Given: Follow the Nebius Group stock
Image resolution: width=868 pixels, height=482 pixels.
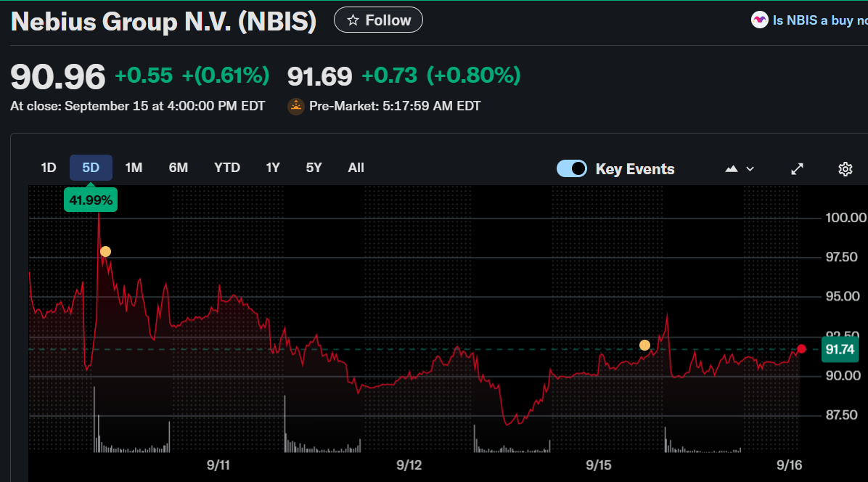Looking at the screenshot, I should (x=378, y=20).
